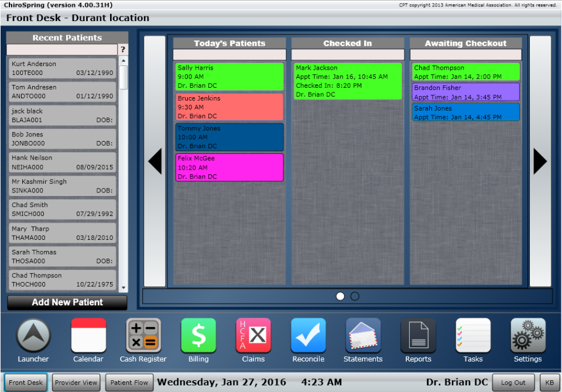Click the date Wednesday, Jan 27, 2016

click(x=221, y=382)
